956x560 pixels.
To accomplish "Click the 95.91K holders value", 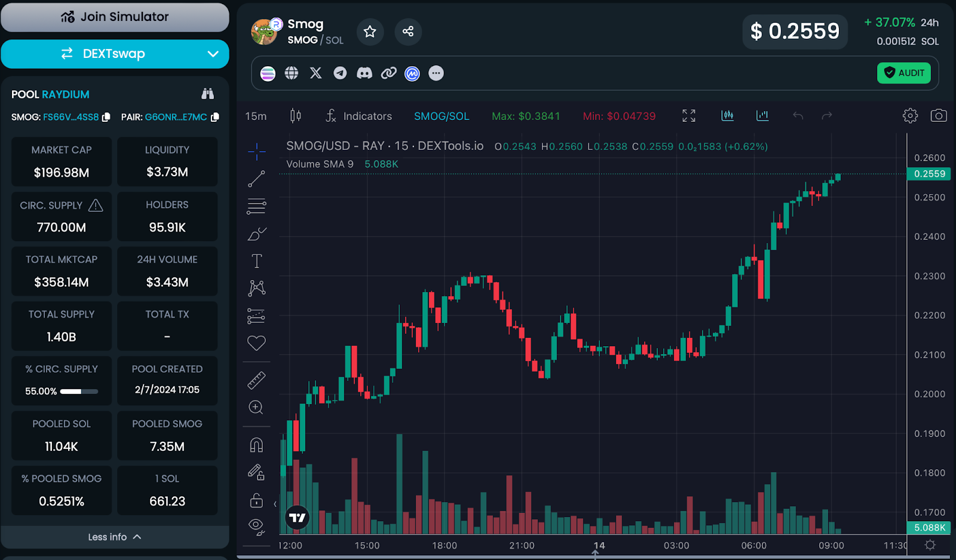I will pos(167,227).
